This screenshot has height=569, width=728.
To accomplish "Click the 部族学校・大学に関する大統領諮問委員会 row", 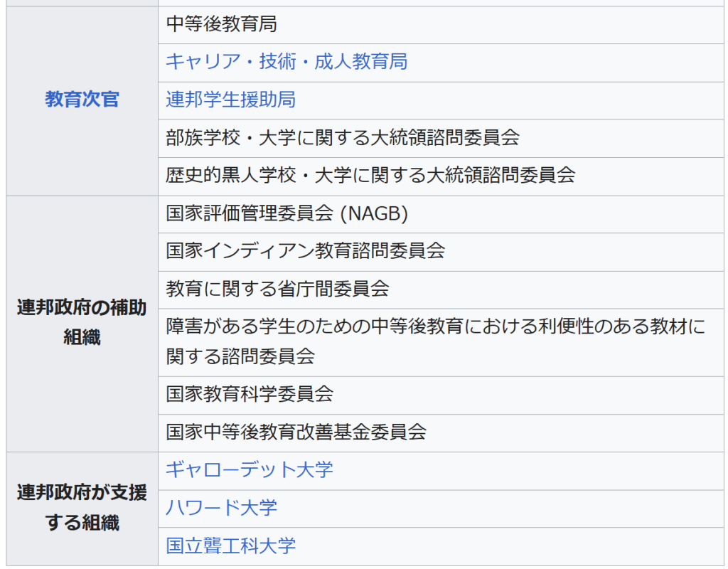I will [x=342, y=137].
